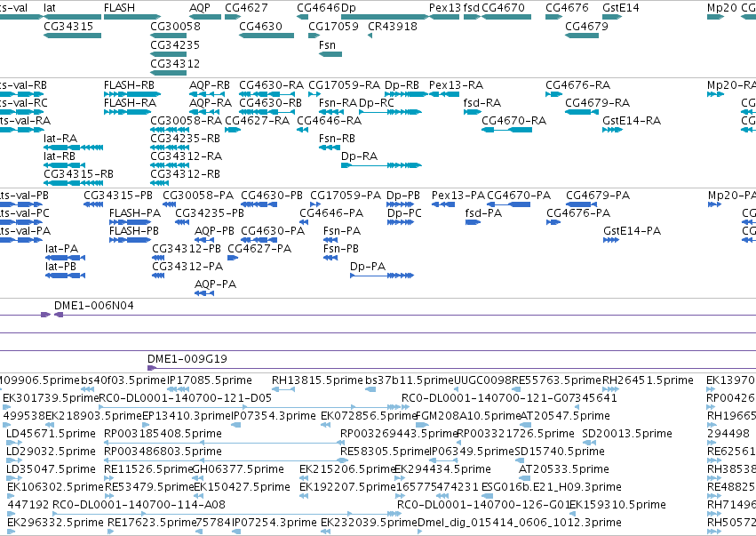Image resolution: width=756 pixels, height=536 pixels.
Task: Select the Pex13-PA protein label
Action: (x=458, y=196)
